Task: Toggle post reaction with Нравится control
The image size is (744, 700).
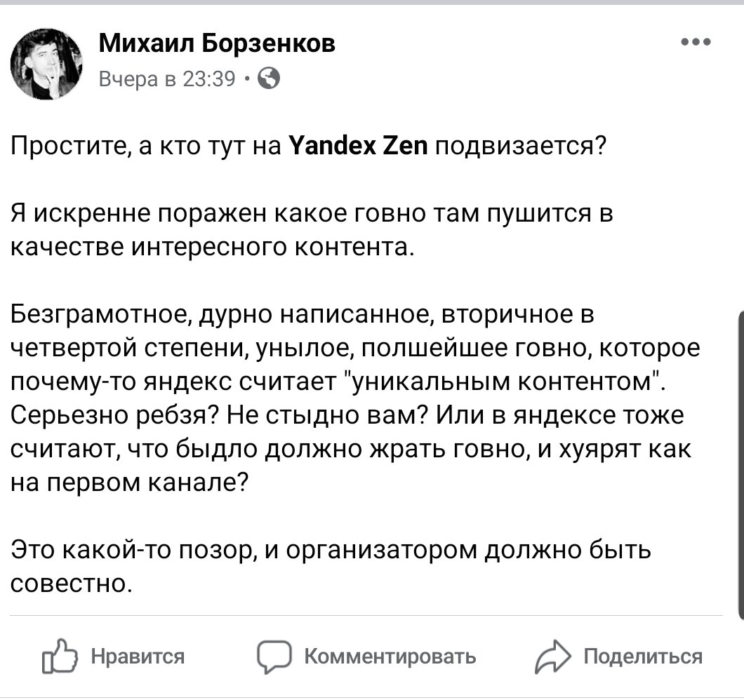Action: [x=138, y=657]
